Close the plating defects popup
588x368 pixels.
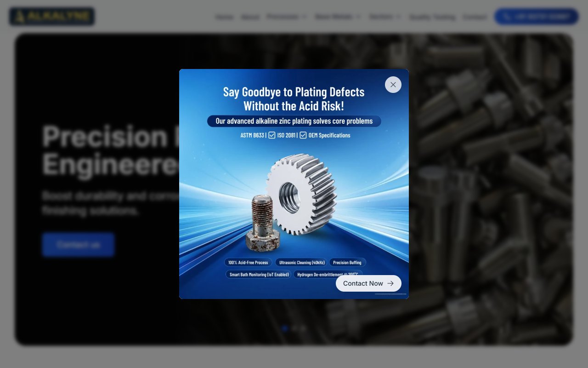(x=393, y=85)
